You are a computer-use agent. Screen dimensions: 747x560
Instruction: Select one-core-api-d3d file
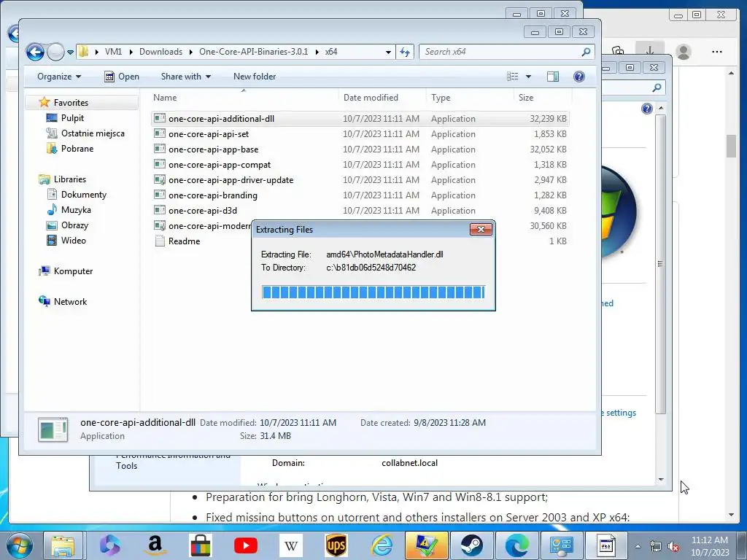click(x=360, y=211)
